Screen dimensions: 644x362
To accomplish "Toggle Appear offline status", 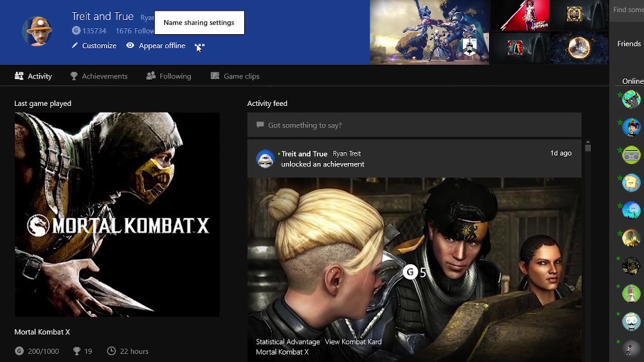I will tap(156, 46).
